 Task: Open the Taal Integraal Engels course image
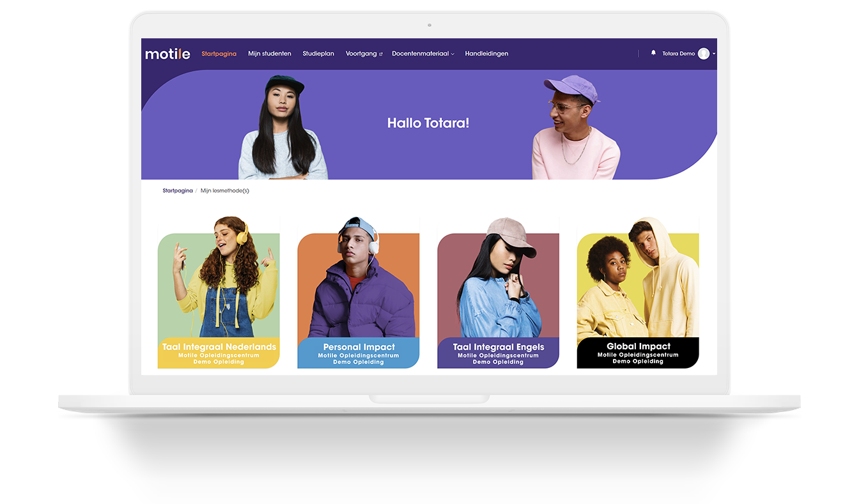498,281
